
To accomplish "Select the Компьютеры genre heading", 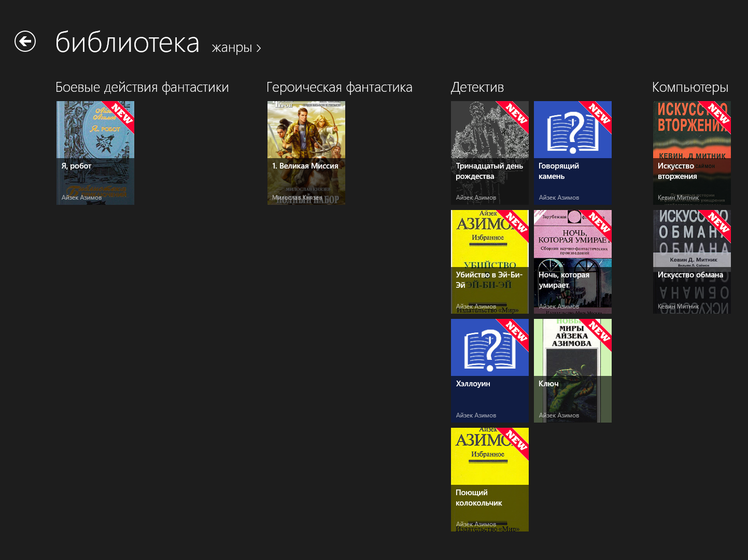I will click(x=690, y=88).
